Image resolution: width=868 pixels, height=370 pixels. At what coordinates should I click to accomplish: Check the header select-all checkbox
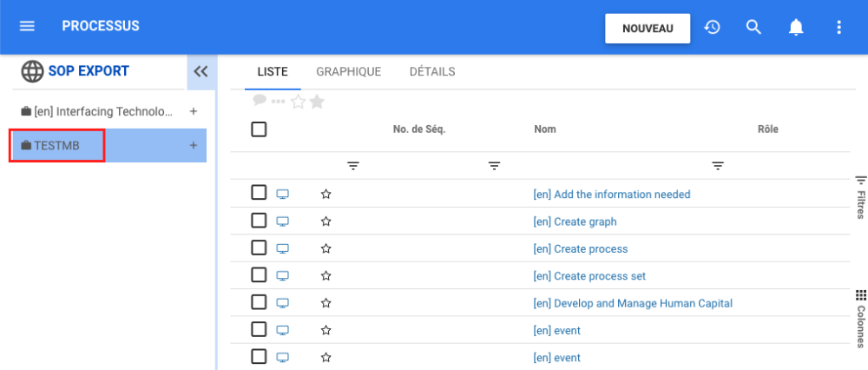click(259, 129)
